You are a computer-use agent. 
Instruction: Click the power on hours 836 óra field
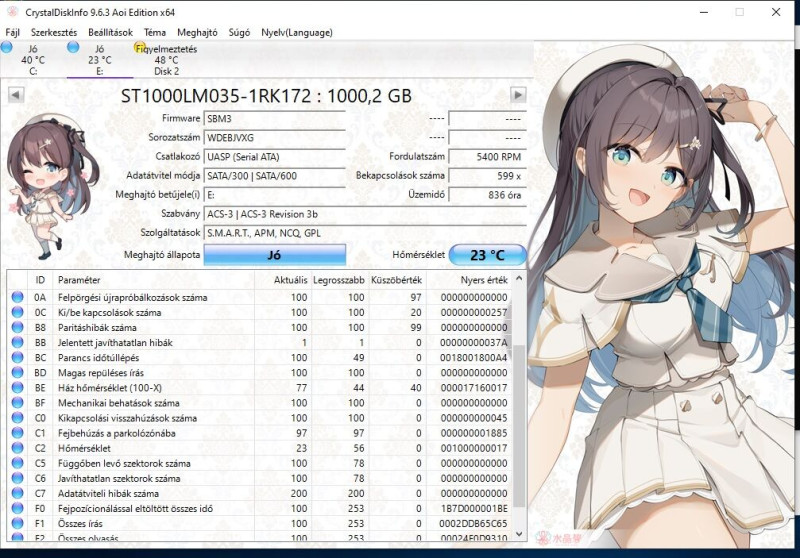pos(487,195)
